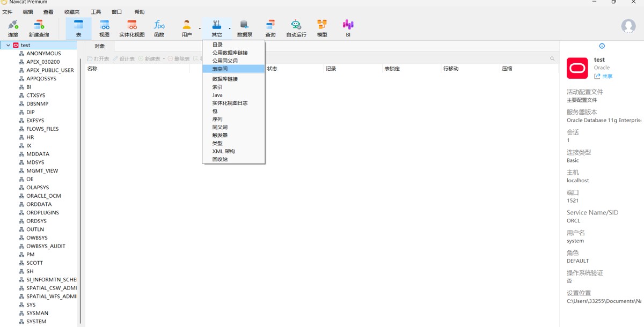This screenshot has height=327, width=644.
Task: Choose 同义词 from dropdown menu
Action: (233, 127)
